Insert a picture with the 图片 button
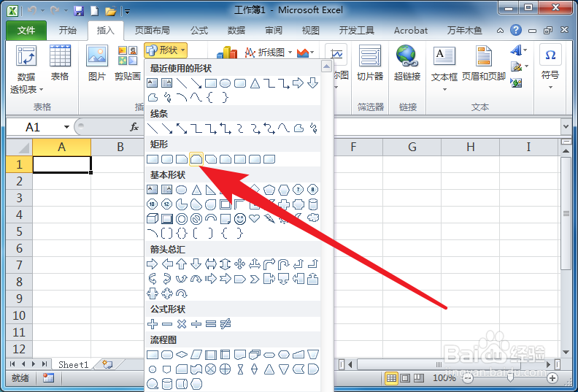Screen dimensions: 578x392 tap(97, 63)
